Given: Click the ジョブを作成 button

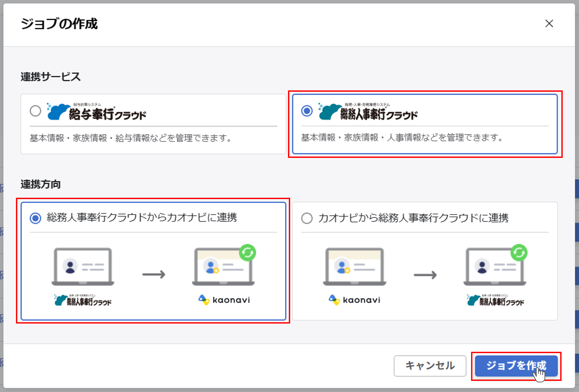Looking at the screenshot, I should point(516,366).
